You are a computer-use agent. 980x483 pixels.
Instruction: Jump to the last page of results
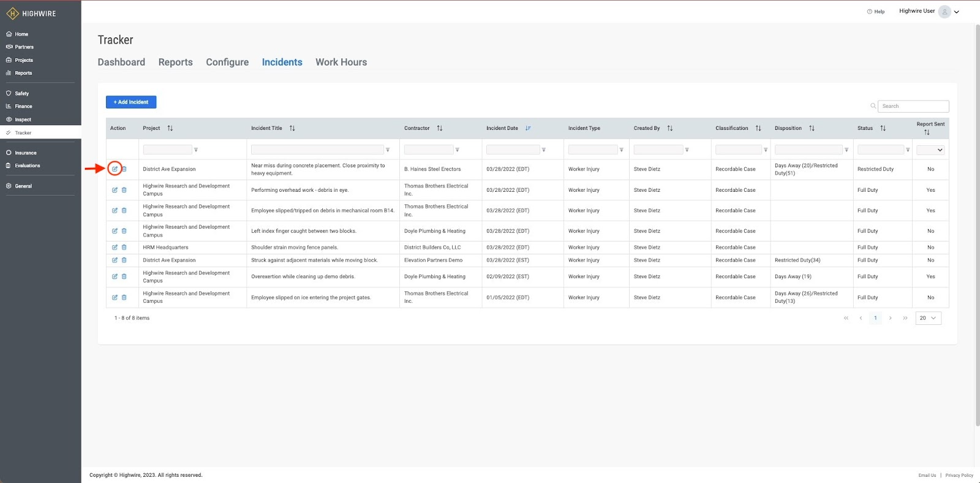click(905, 318)
